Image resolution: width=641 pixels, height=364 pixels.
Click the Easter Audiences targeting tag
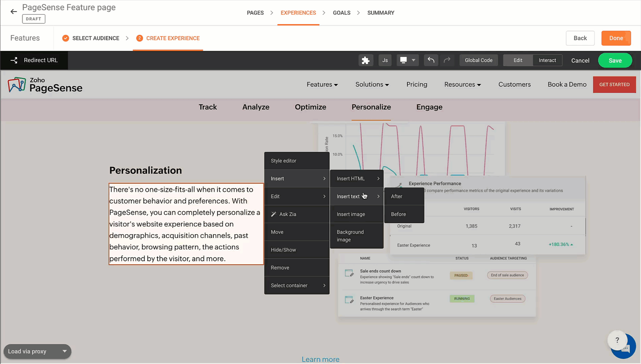pos(507,299)
